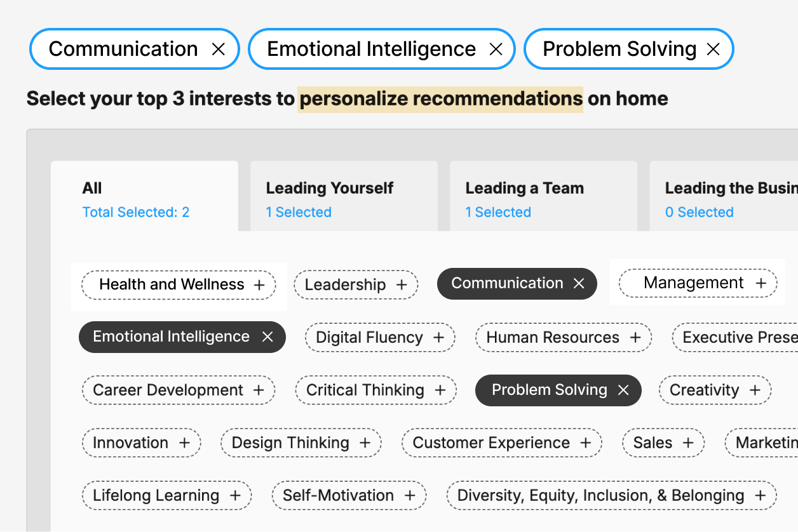The width and height of the screenshot is (798, 532).
Task: Click the X icon on Problem Solving pill
Action: pos(713,48)
